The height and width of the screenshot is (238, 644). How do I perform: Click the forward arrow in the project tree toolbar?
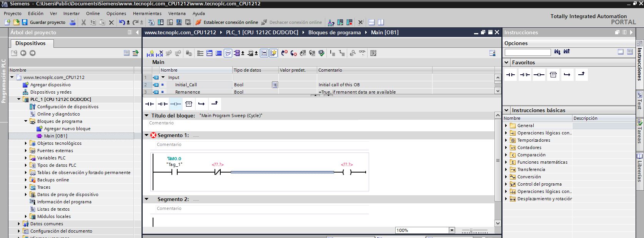[32, 53]
